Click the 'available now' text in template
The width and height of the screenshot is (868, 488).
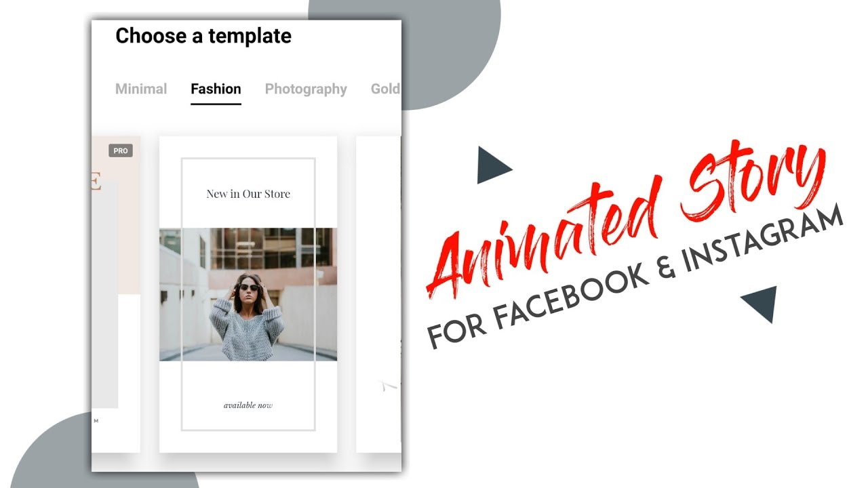tap(248, 405)
